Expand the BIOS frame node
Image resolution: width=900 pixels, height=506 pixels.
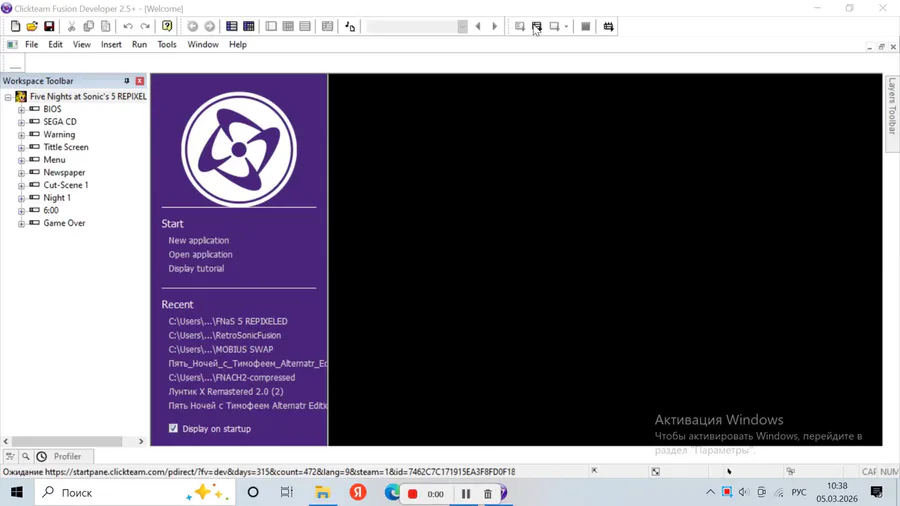(x=21, y=110)
